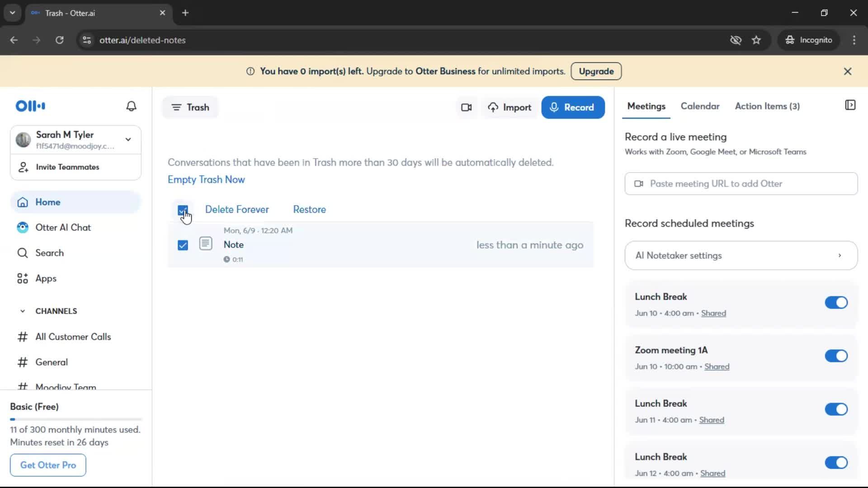Collapse the CHANNELS section

(x=23, y=311)
